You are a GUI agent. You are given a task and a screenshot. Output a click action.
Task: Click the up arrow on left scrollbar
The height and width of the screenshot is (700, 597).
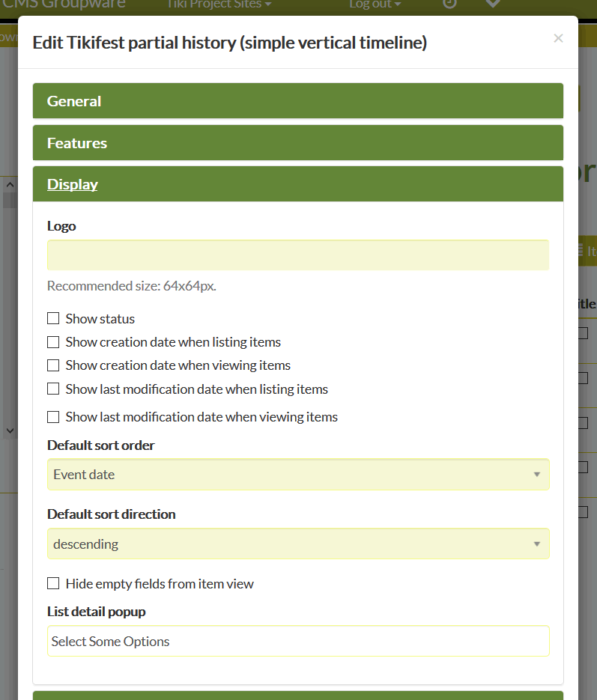tap(10, 184)
